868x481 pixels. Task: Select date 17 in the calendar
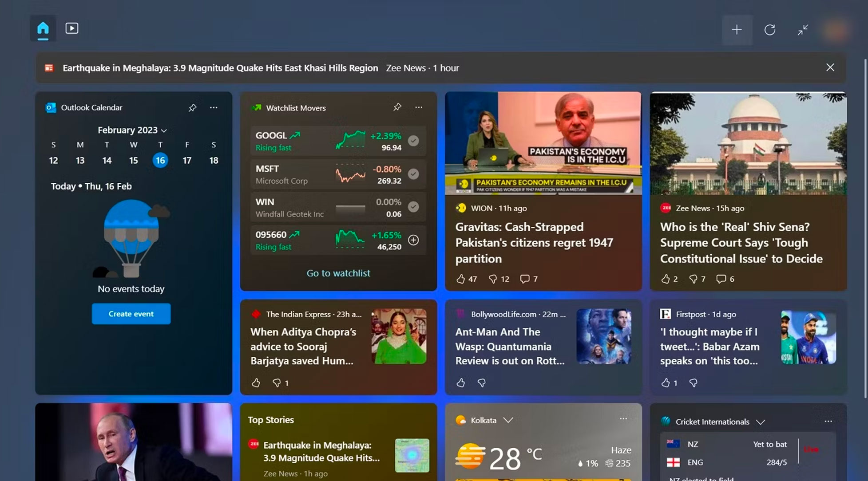(187, 160)
